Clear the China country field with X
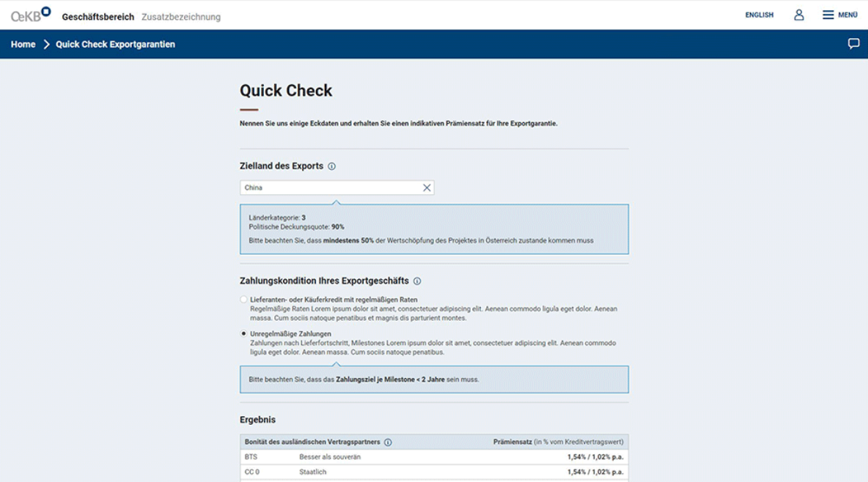The width and height of the screenshot is (868, 482). point(427,188)
